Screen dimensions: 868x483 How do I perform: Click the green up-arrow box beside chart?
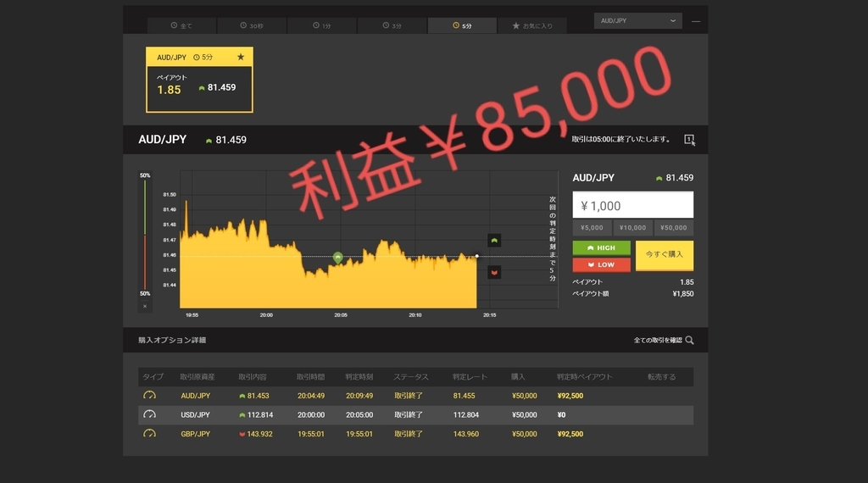(x=494, y=240)
